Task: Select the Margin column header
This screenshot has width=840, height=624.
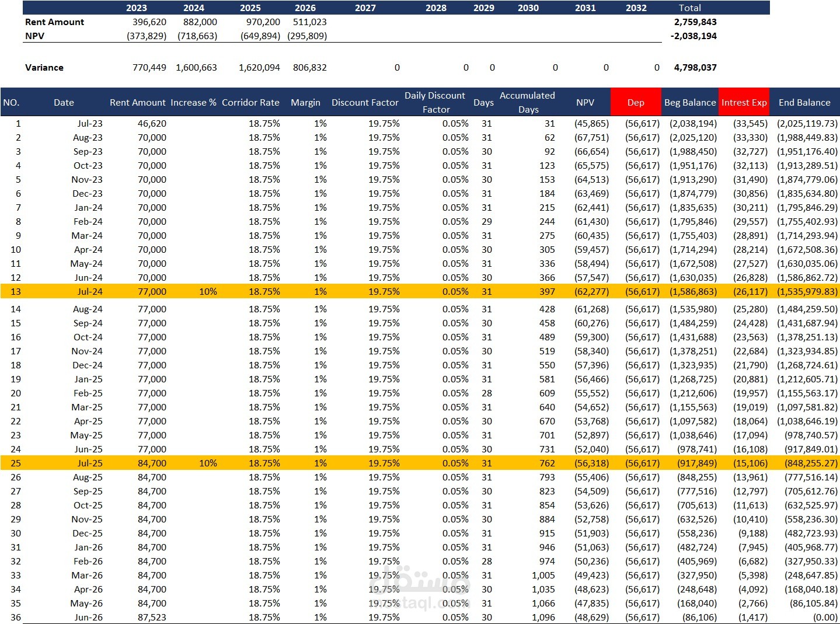Action: [305, 102]
